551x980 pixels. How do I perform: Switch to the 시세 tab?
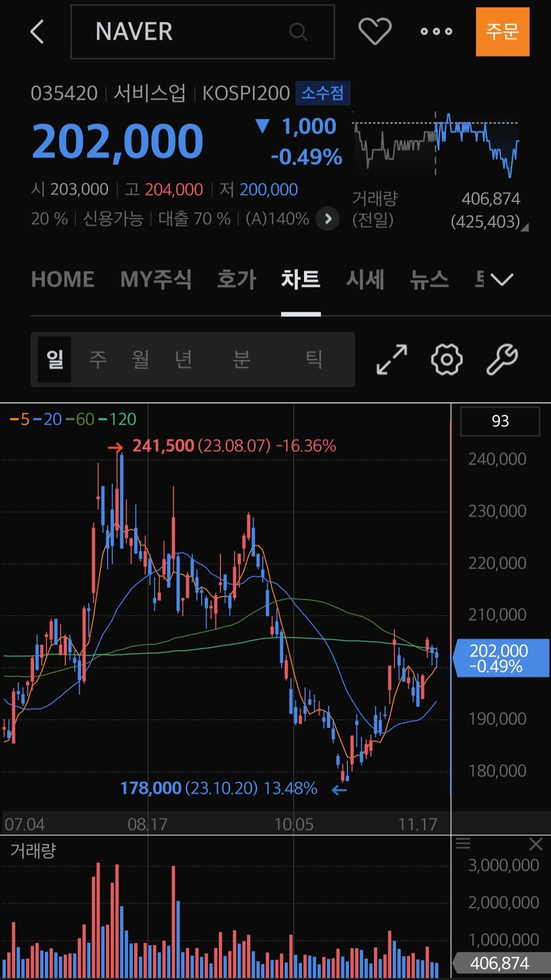click(x=365, y=280)
